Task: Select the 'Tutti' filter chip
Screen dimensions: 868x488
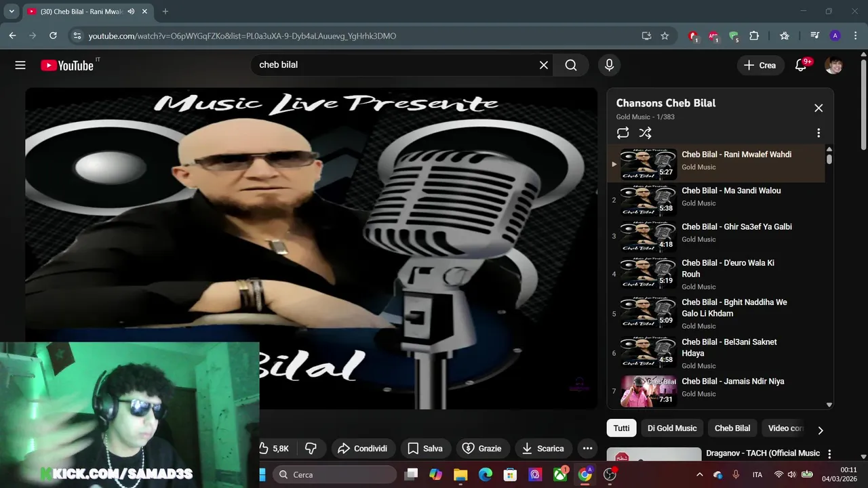Action: click(x=621, y=428)
